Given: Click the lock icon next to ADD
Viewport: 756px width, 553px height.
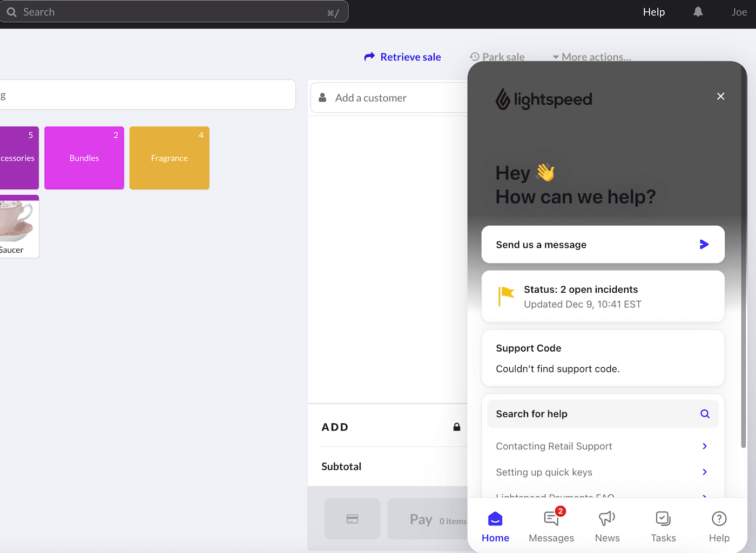Looking at the screenshot, I should (x=457, y=427).
